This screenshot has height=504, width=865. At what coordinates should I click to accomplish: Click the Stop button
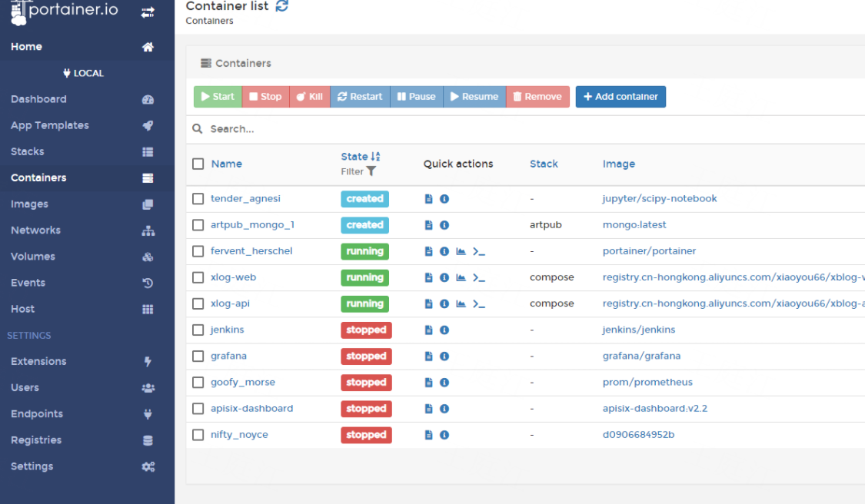(265, 97)
